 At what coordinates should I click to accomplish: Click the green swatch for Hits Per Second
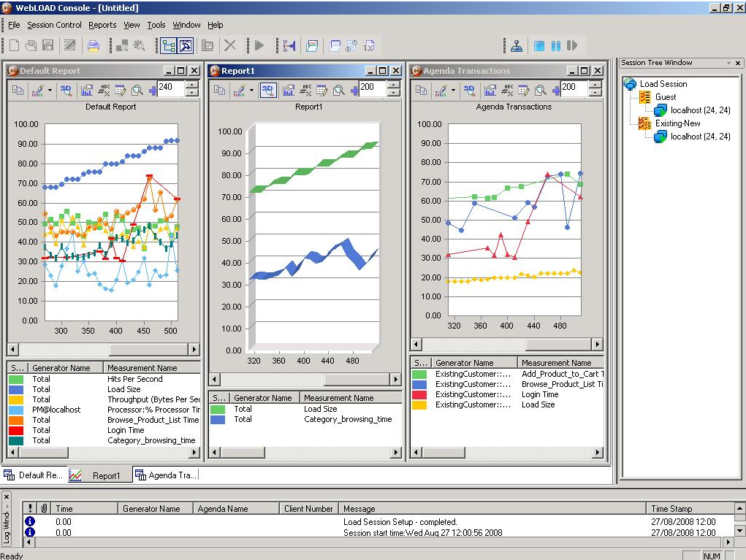tap(16, 380)
